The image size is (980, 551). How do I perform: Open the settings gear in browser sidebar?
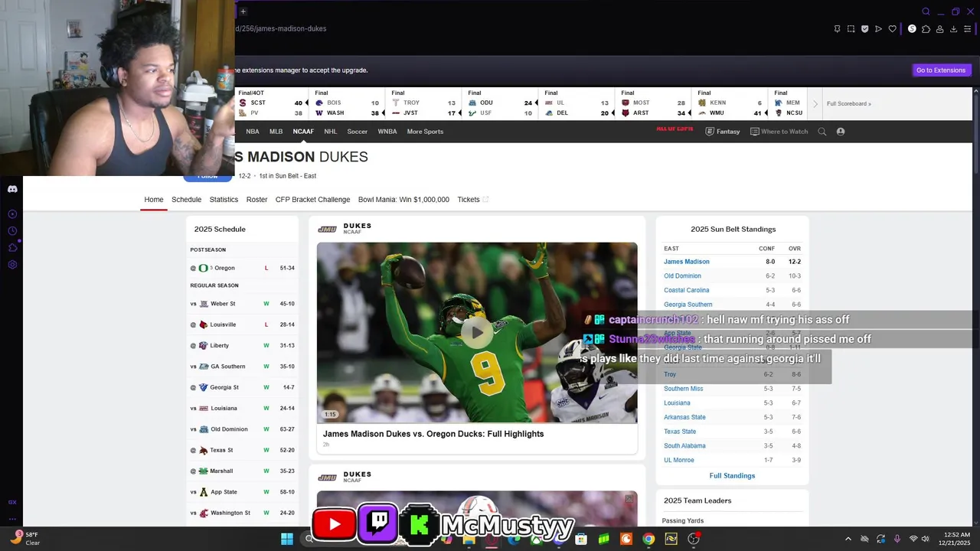click(12, 265)
